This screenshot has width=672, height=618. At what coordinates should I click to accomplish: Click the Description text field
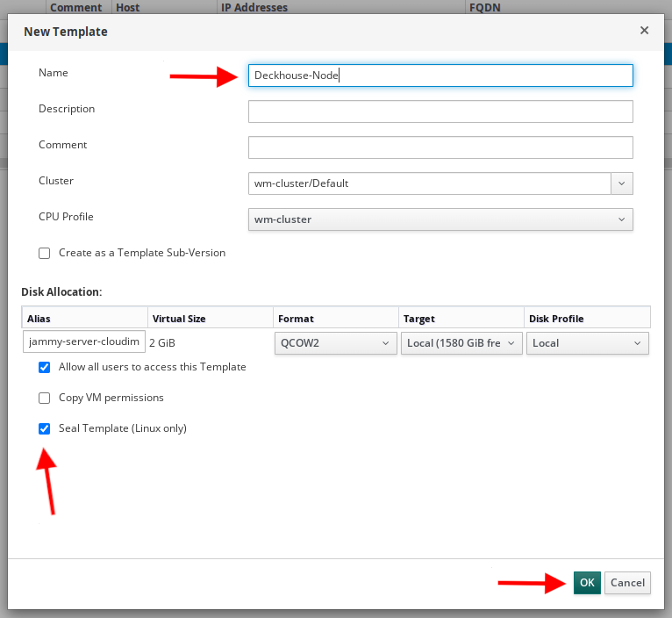click(440, 111)
